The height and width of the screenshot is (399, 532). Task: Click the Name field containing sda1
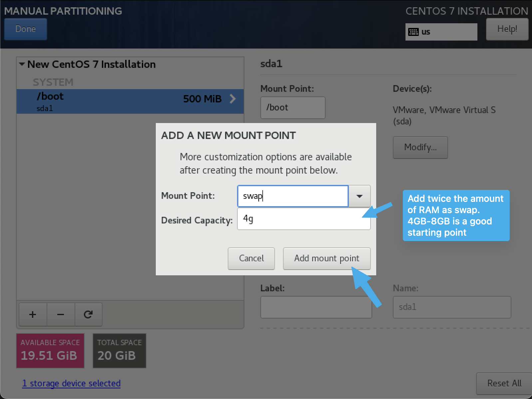point(452,307)
